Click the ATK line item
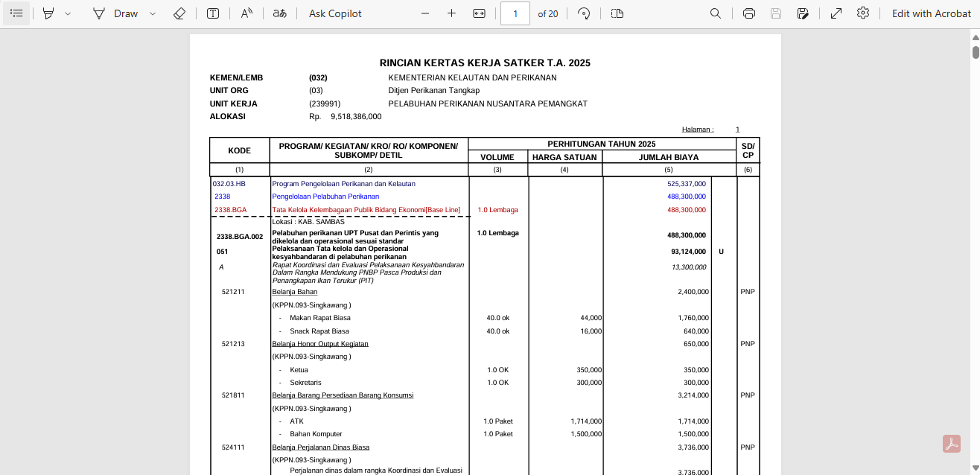The height and width of the screenshot is (475, 980). pos(296,421)
